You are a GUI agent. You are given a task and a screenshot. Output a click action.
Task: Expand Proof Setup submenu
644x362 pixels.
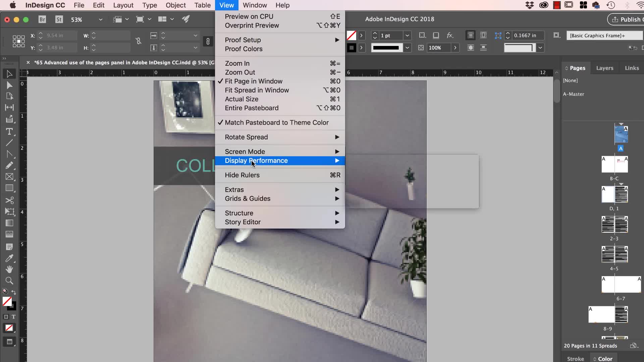click(x=280, y=40)
